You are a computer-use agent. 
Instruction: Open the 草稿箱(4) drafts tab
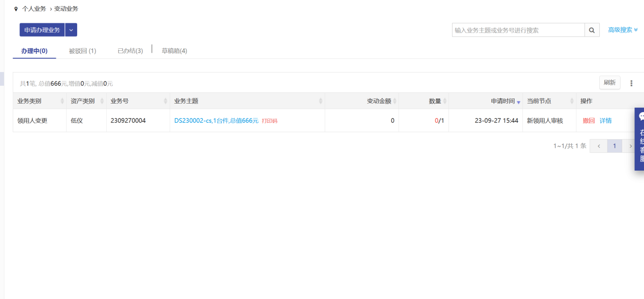click(x=174, y=51)
